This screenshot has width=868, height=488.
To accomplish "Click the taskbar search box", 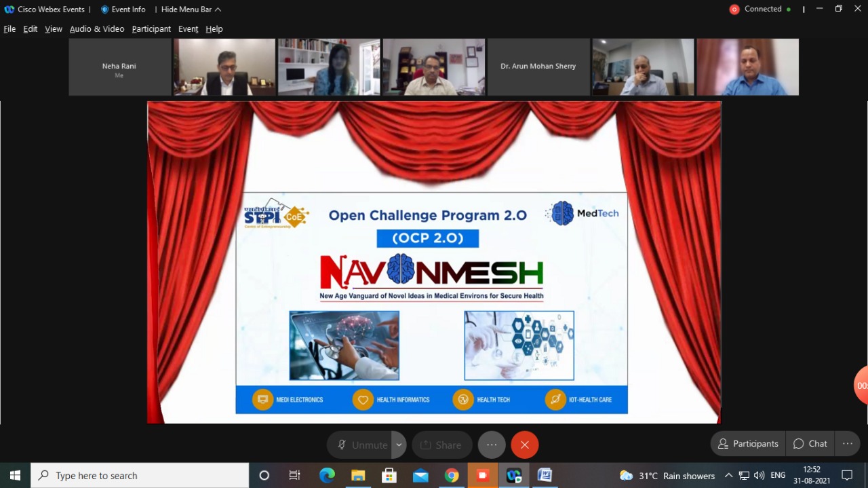I will pos(140,475).
